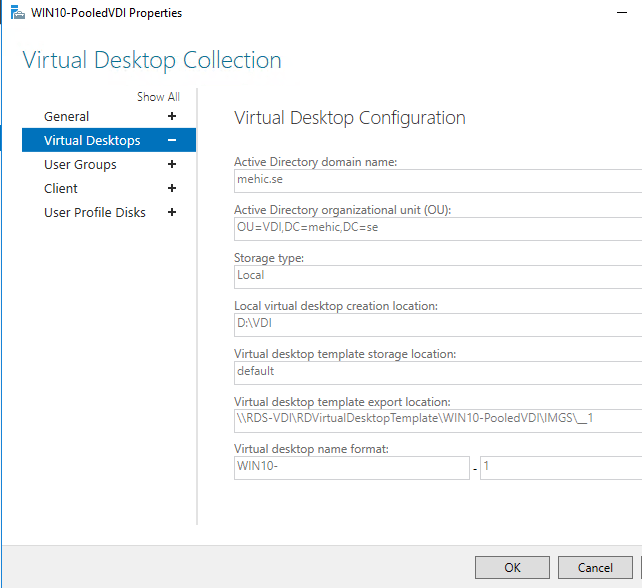Screen dimensions: 642x588
Task: Select the Virtual Desktops page
Action: [92, 141]
